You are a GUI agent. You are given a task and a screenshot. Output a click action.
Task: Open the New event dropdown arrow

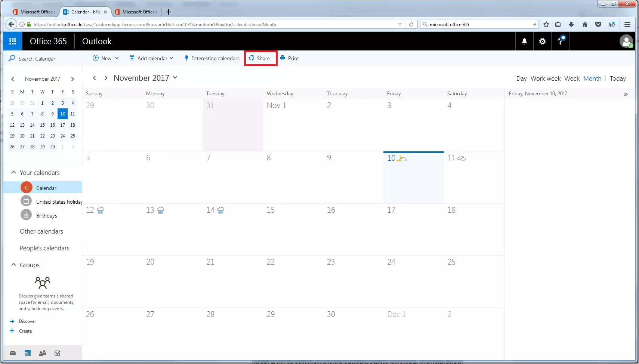[116, 58]
